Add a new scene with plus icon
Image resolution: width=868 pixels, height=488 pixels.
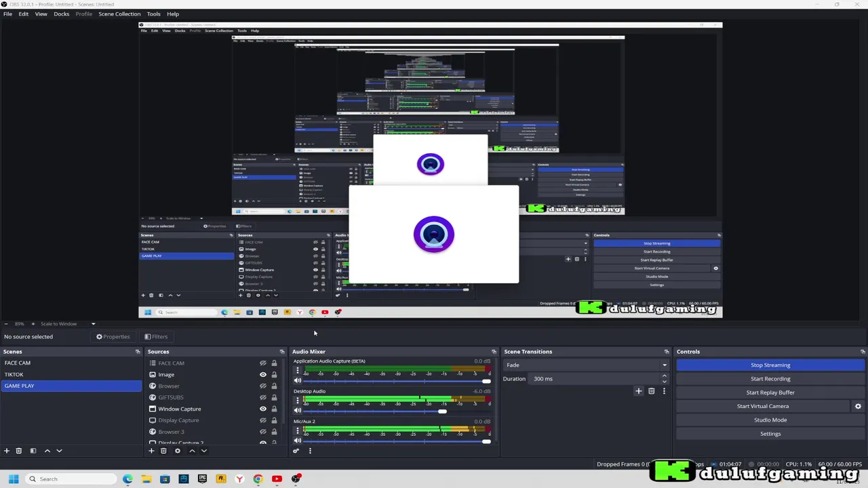7,451
